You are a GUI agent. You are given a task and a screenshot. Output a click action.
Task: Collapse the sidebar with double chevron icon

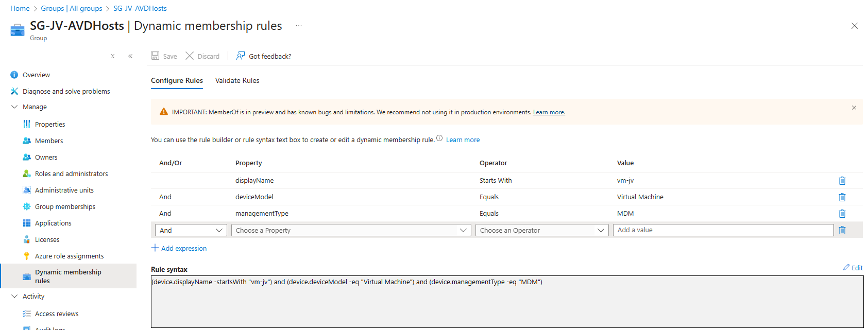pyautogui.click(x=130, y=56)
